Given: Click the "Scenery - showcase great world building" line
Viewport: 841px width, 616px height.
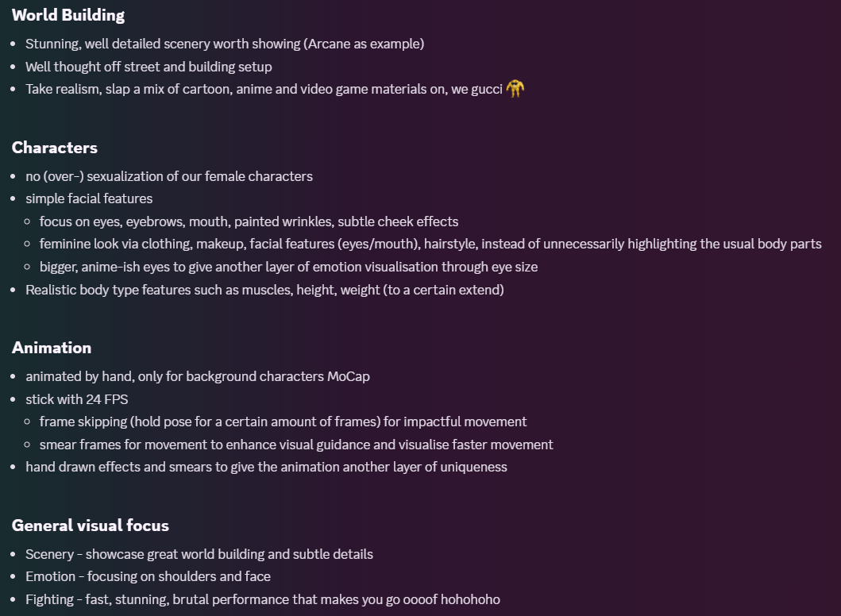Looking at the screenshot, I should click(199, 554).
